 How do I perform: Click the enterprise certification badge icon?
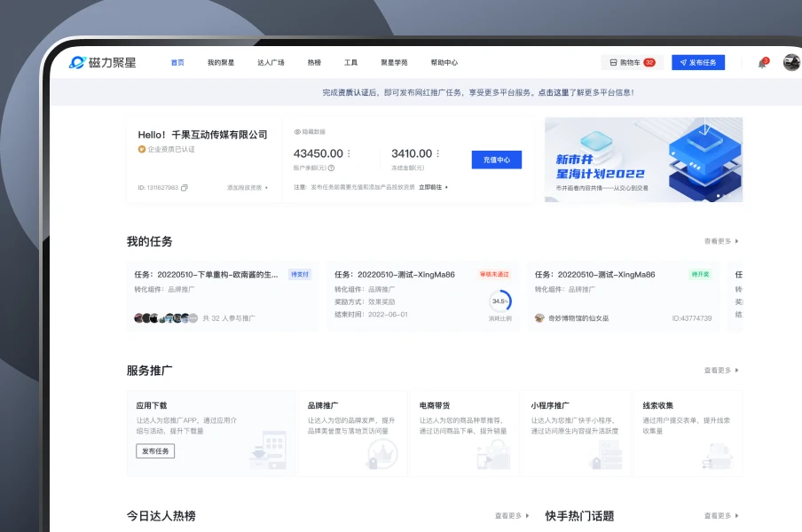tap(142, 149)
